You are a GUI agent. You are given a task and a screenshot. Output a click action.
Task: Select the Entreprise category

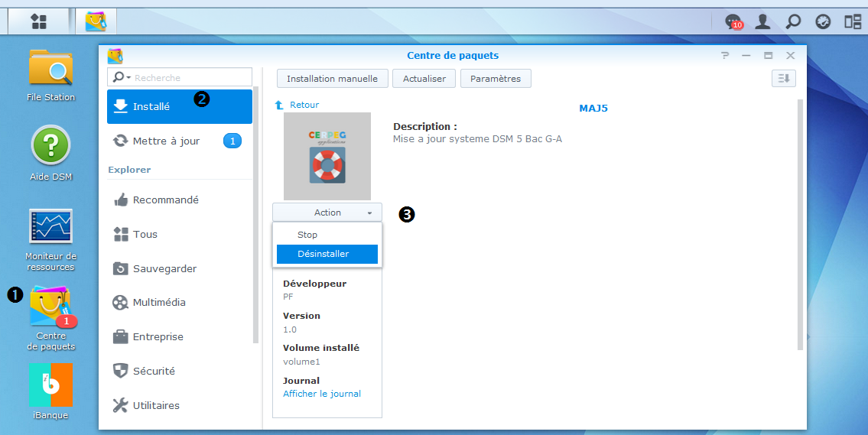[x=180, y=336]
